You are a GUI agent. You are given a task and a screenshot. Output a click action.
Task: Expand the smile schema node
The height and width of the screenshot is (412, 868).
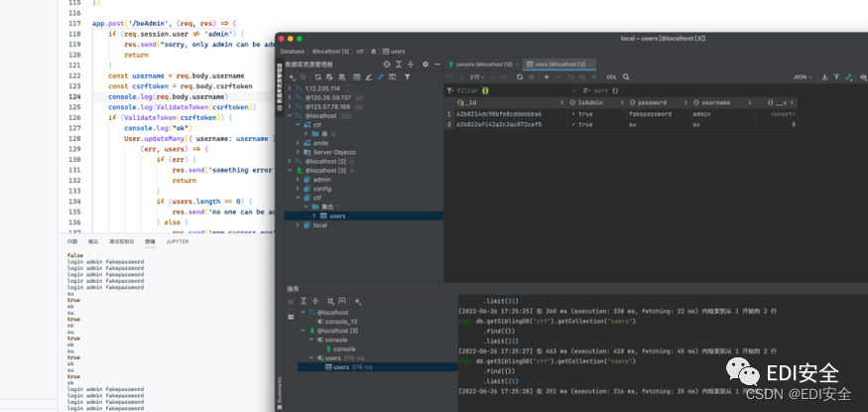(298, 143)
